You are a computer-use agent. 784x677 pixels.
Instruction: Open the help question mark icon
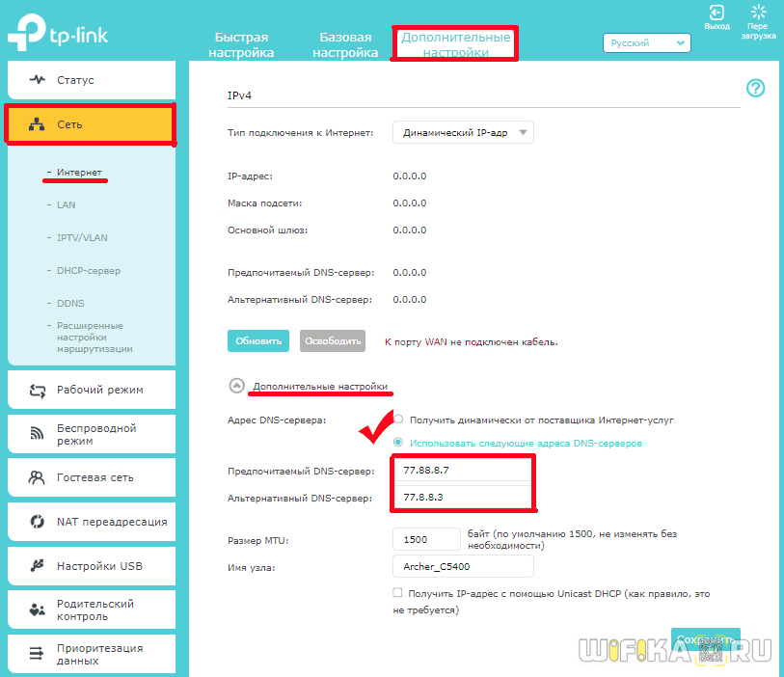tap(755, 88)
